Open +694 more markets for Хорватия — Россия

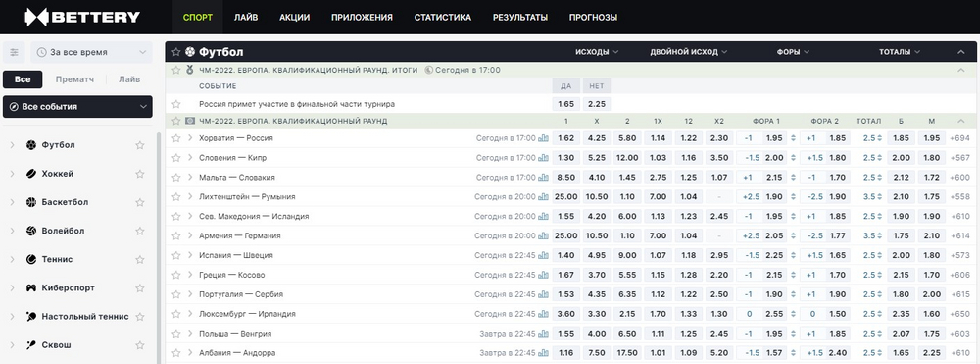click(x=959, y=138)
